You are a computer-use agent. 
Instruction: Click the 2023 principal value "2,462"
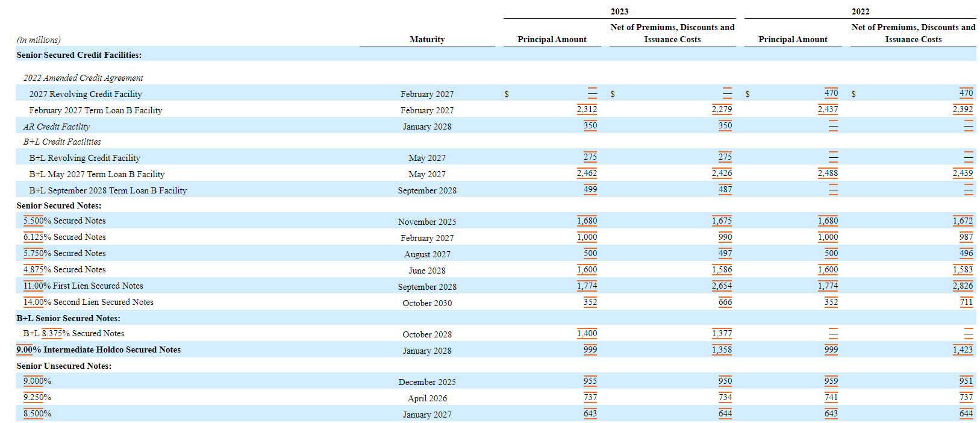(587, 173)
